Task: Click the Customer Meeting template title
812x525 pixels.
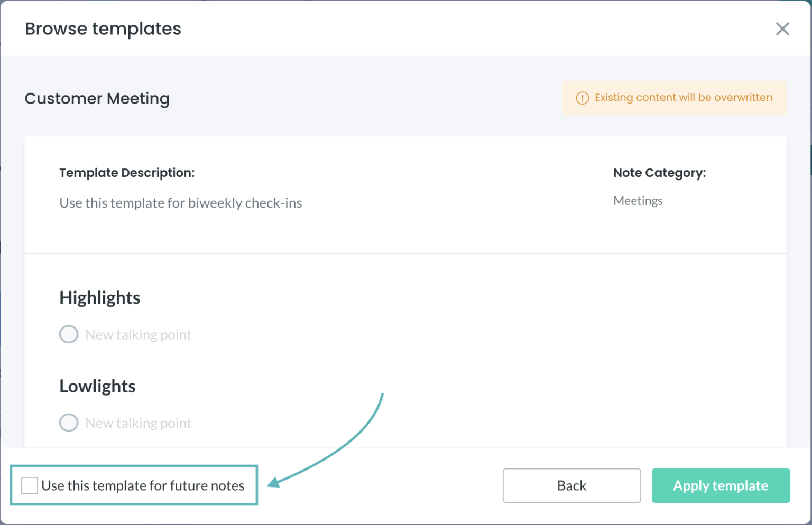Action: pyautogui.click(x=97, y=99)
